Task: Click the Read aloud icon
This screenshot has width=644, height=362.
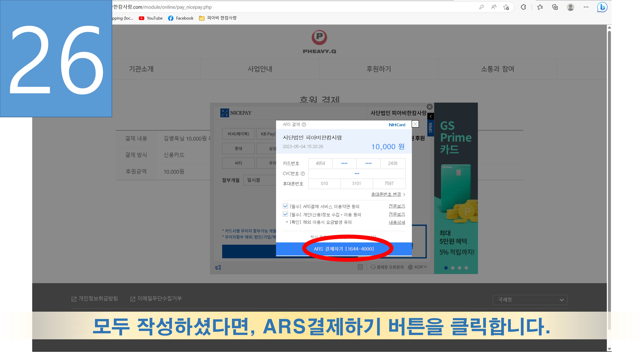Action: click(493, 7)
